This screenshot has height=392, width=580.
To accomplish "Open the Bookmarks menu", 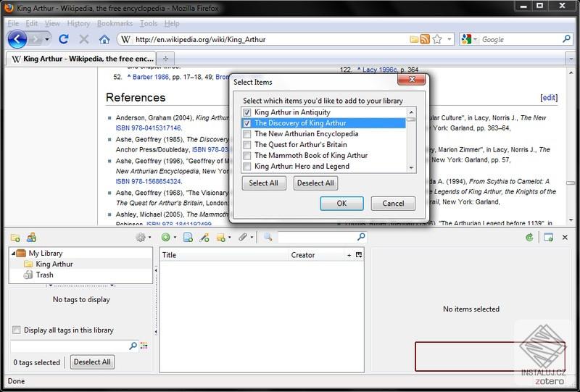I will (x=115, y=23).
